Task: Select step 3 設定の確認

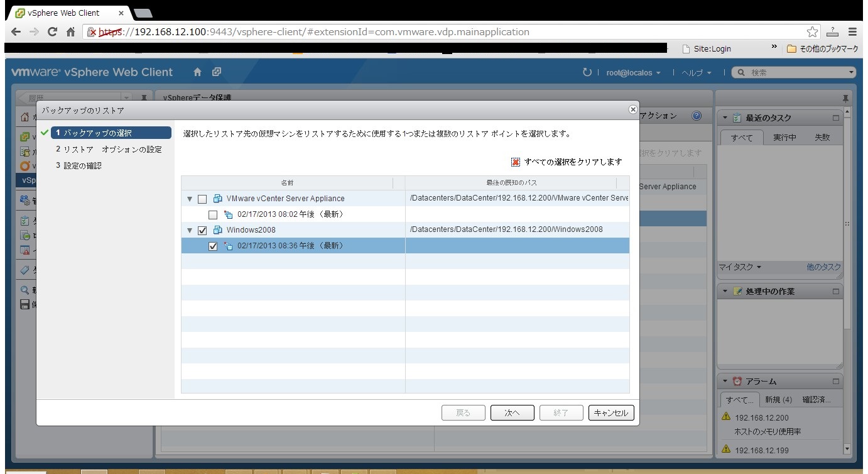Action: coord(79,165)
